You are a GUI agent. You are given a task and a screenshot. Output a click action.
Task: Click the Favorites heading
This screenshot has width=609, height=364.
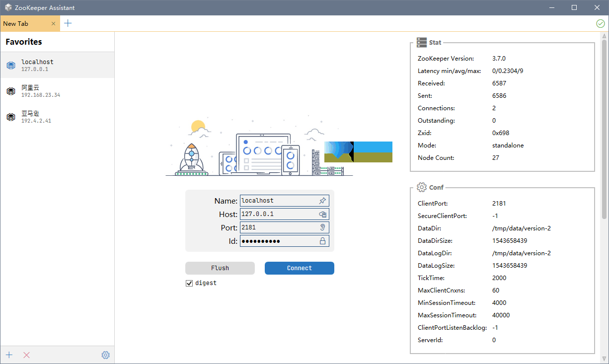24,42
